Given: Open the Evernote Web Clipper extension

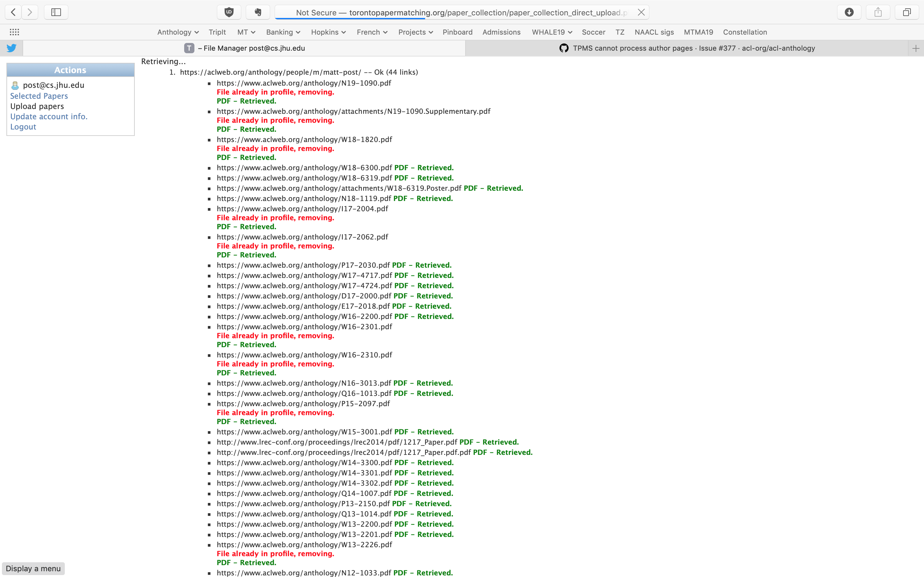Looking at the screenshot, I should [x=258, y=12].
